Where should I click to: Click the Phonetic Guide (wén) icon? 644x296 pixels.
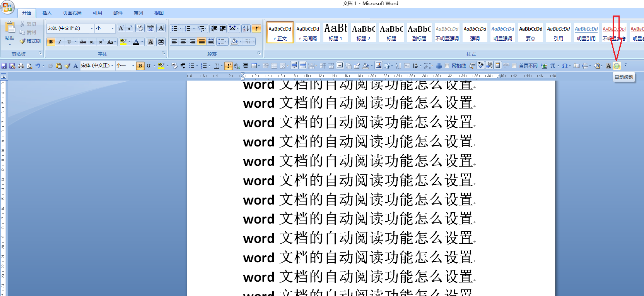click(x=150, y=28)
